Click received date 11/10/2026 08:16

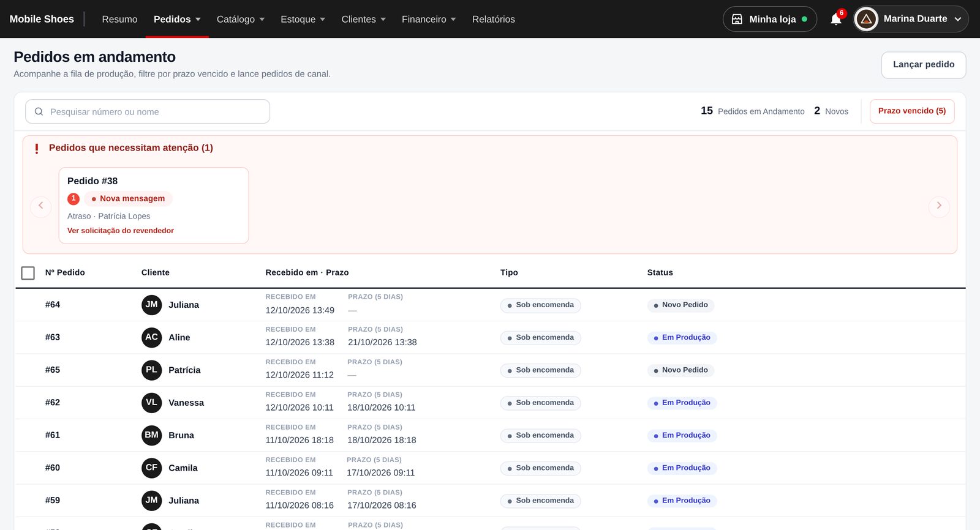pos(300,506)
